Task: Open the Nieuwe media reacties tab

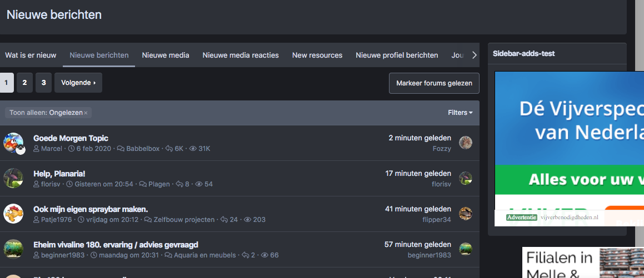Action: 241,55
